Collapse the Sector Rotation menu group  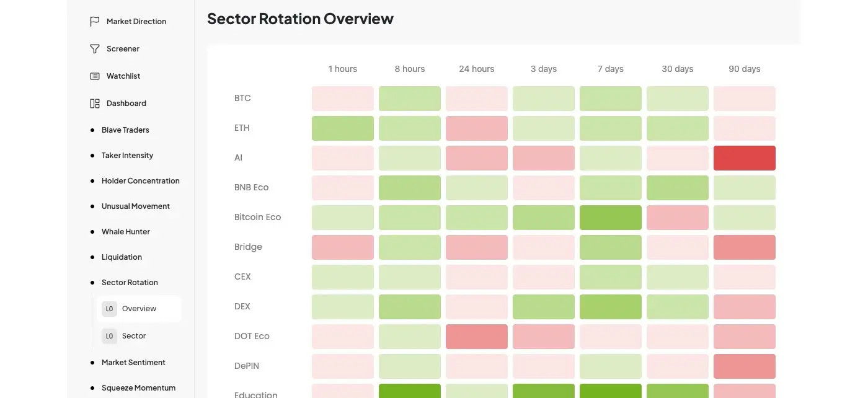pyautogui.click(x=130, y=283)
